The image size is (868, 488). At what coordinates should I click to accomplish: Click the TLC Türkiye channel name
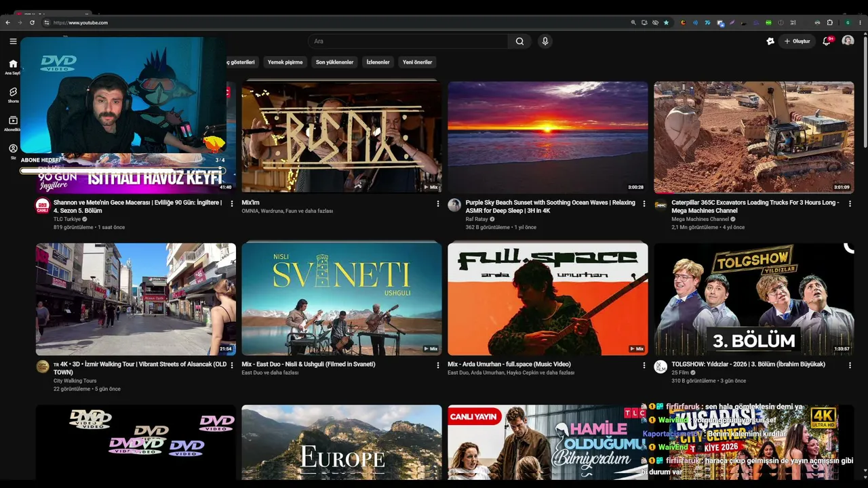pyautogui.click(x=67, y=219)
